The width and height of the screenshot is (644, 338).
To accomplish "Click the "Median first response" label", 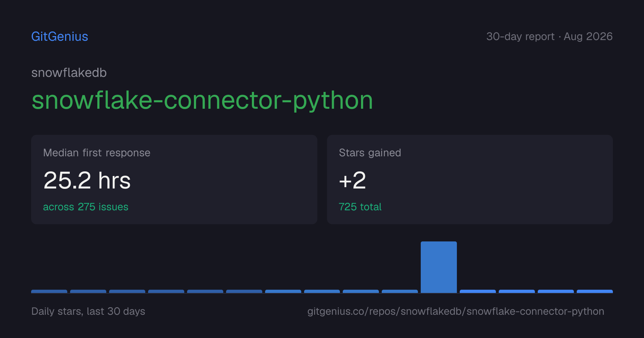I will tap(97, 153).
